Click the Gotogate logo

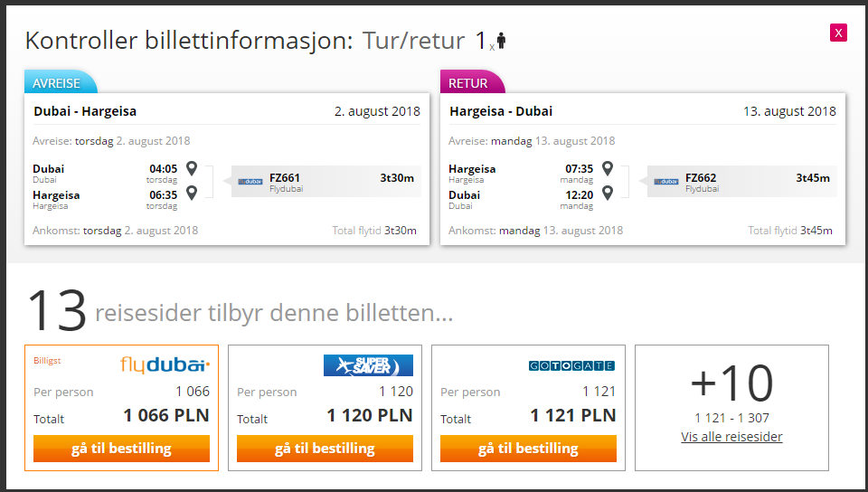click(571, 365)
